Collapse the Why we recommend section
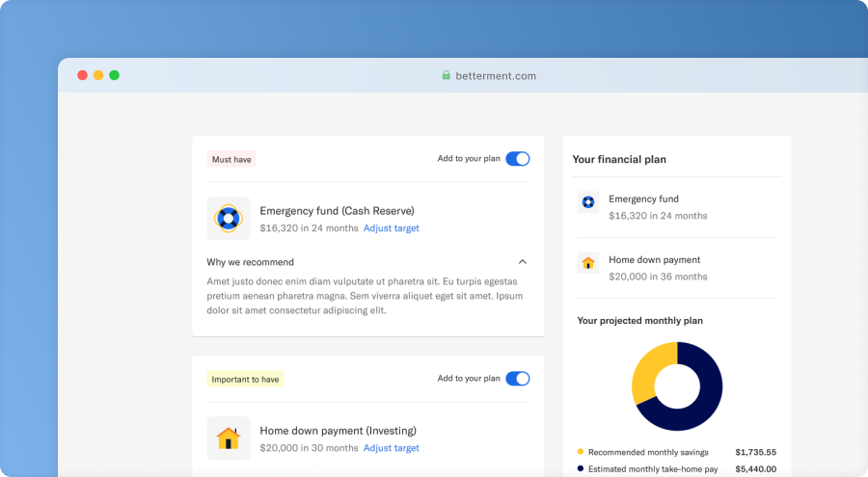 point(522,262)
